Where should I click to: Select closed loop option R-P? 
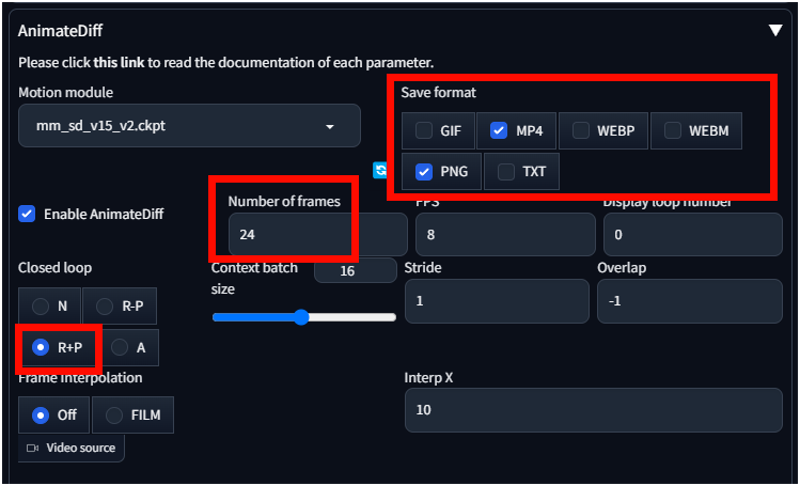point(104,306)
